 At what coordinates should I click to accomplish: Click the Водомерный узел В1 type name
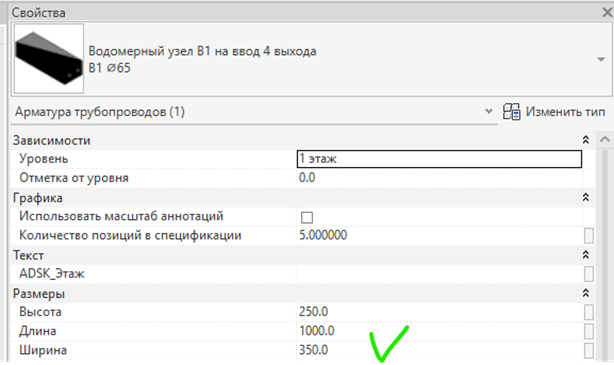pyautogui.click(x=202, y=51)
